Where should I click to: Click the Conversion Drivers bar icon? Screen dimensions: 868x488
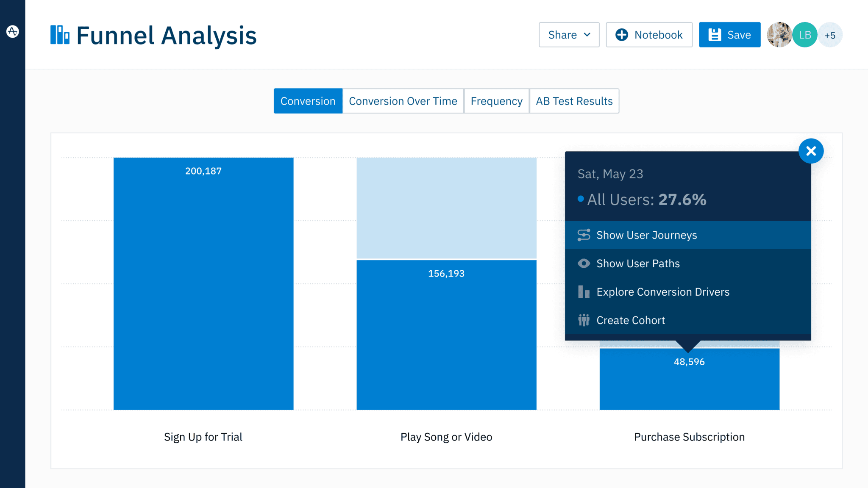[584, 292]
